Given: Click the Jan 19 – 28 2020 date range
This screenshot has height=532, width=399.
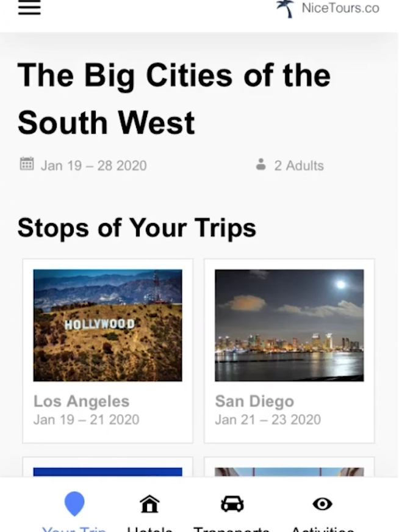Looking at the screenshot, I should pos(93,166).
